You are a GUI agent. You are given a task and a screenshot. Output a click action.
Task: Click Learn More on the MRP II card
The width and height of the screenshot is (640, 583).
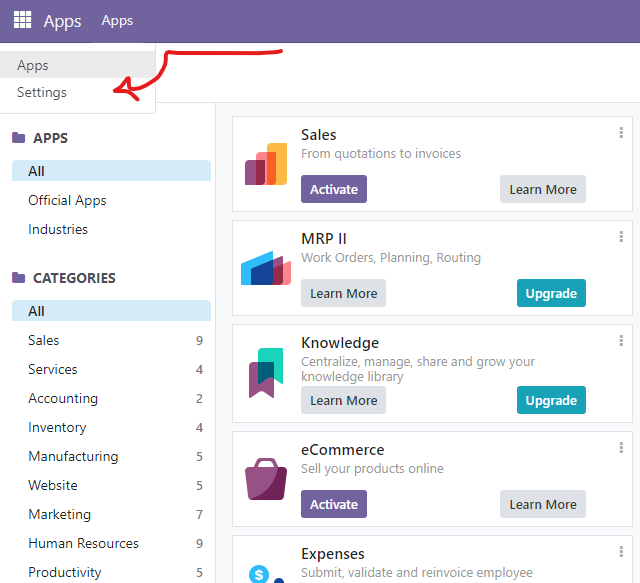tap(343, 293)
